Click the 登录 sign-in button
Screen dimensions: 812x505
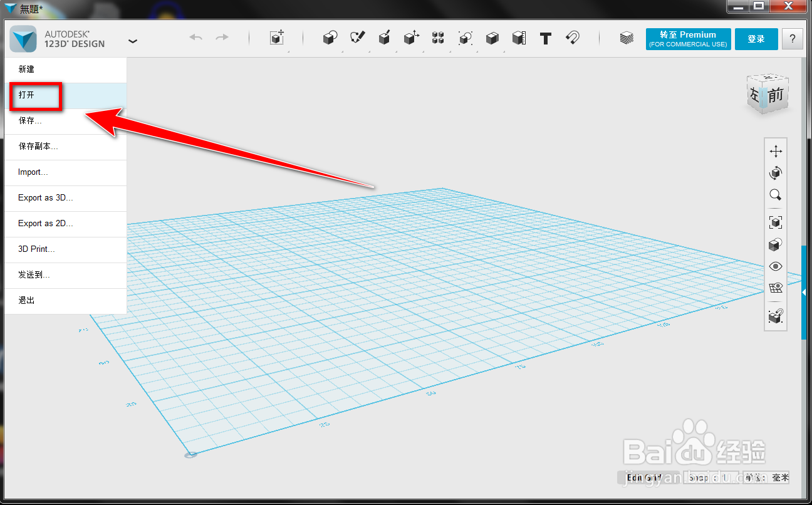[x=756, y=39]
